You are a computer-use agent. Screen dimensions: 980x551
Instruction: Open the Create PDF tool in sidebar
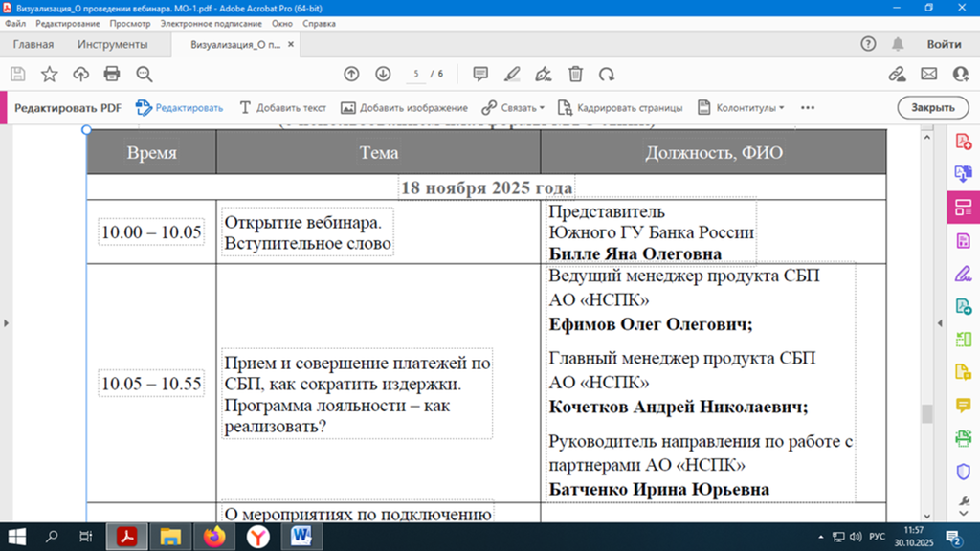tap(964, 143)
